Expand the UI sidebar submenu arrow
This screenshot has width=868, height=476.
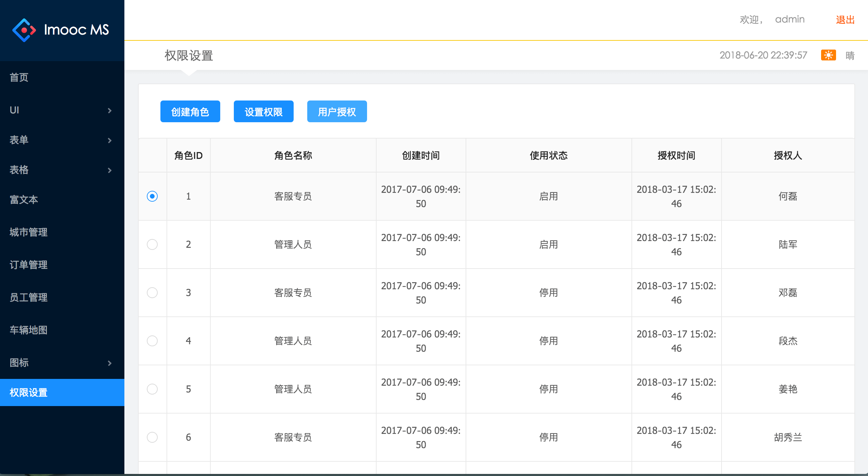click(x=109, y=110)
